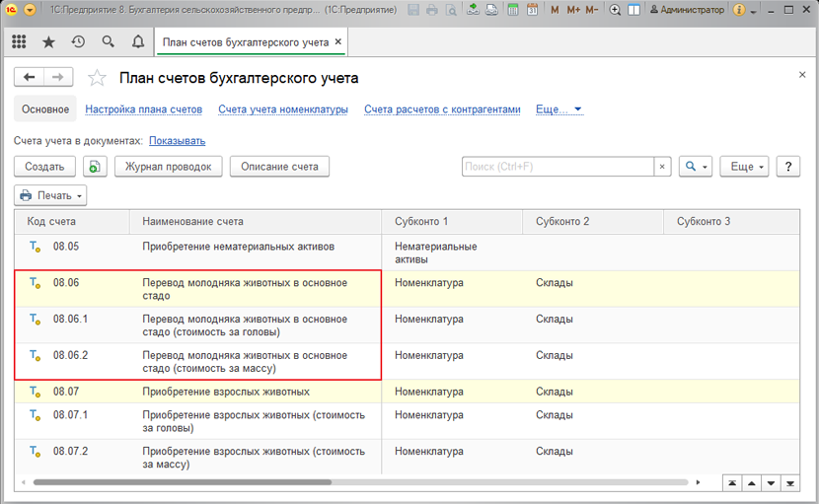
Task: Click the copy-create icon button next to Создать
Action: tap(95, 167)
